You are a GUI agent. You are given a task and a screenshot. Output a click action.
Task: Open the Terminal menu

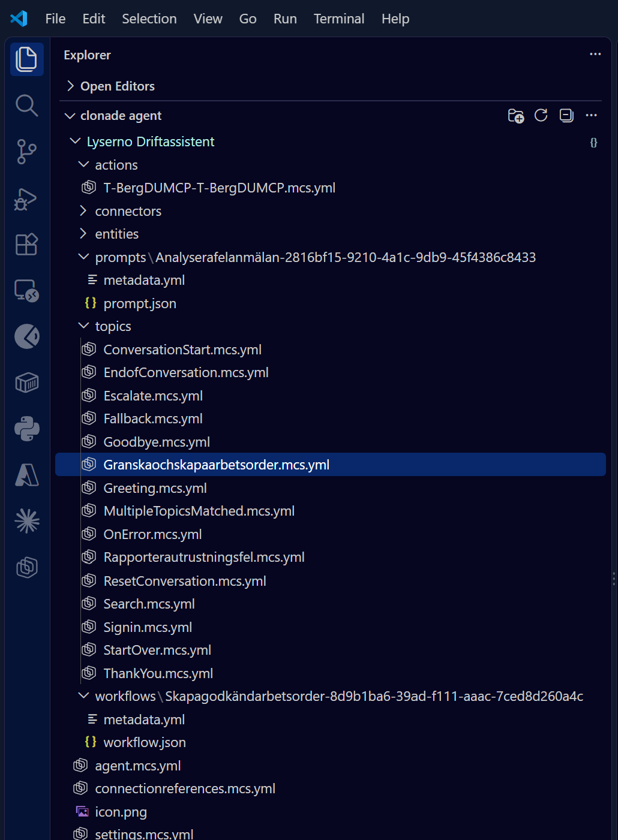339,19
